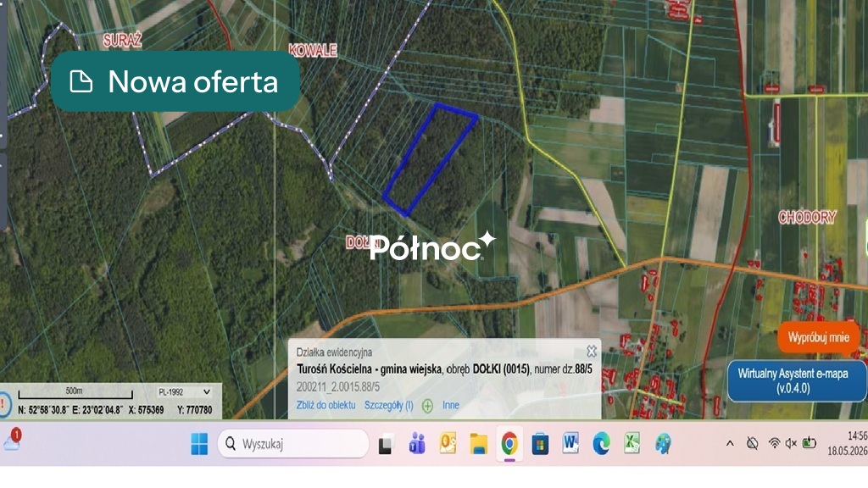This screenshot has height=488, width=868.
Task: Expand the PL-1992 coordinate system dropdown
Action: coord(184,391)
